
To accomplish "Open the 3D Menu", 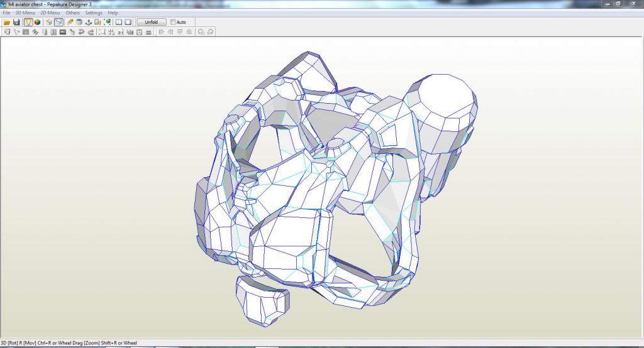I will [25, 13].
